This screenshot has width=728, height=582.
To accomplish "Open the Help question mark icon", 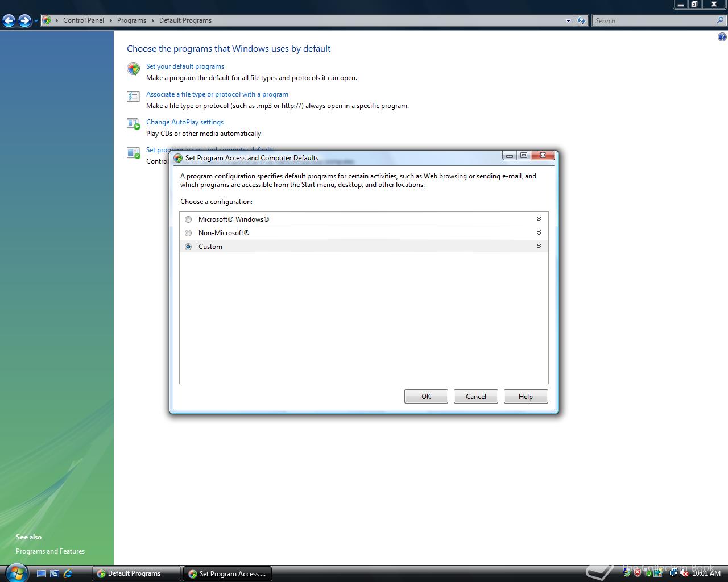I will tap(722, 38).
